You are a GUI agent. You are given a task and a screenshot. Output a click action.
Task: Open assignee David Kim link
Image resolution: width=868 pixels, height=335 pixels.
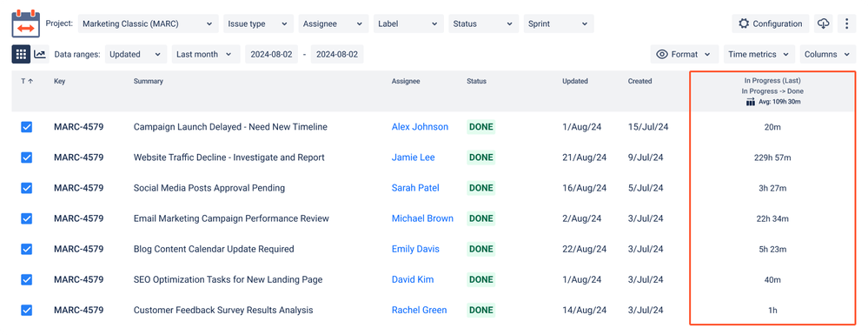413,279
